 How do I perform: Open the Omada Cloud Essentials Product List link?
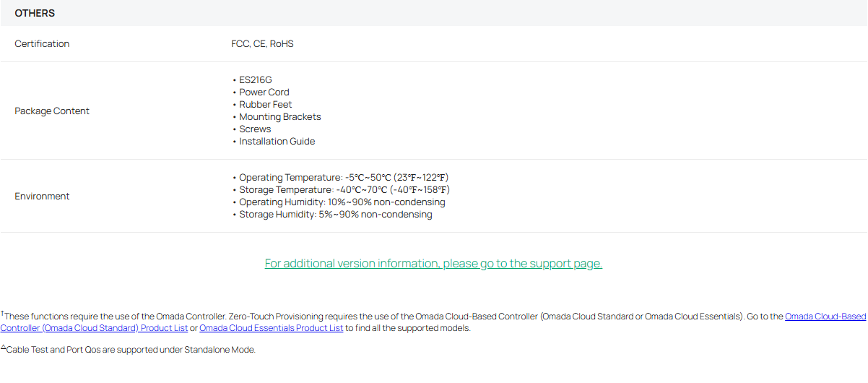(271, 328)
